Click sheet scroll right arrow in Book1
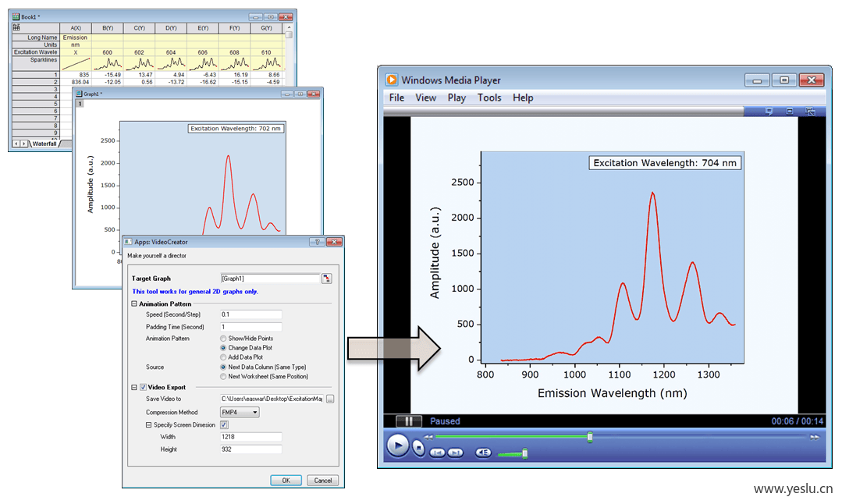Screen dimensions: 842x504 24,144
